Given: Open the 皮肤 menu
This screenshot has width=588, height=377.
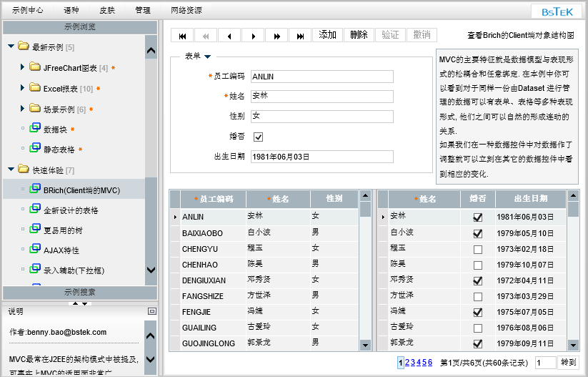Looking at the screenshot, I should click(x=106, y=11).
